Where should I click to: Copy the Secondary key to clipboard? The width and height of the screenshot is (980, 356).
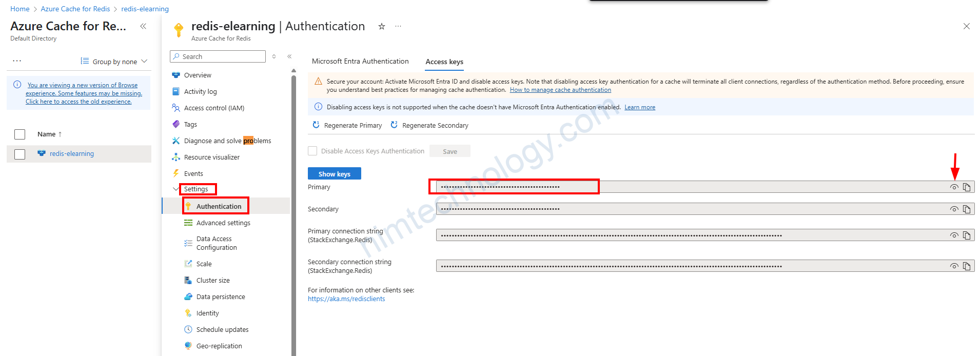click(x=967, y=209)
